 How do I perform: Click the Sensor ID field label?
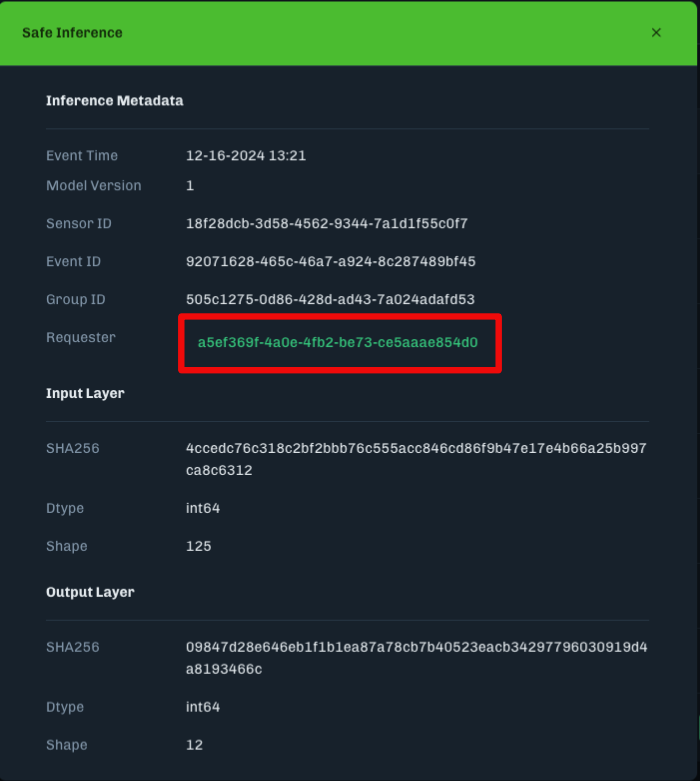79,224
